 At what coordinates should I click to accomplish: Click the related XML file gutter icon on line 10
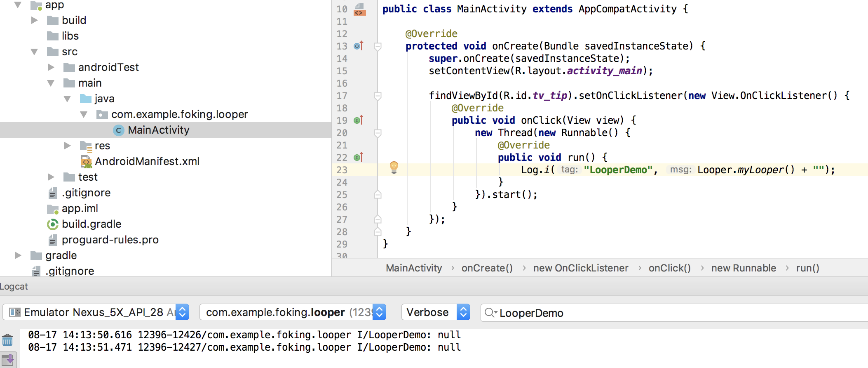coord(359,9)
